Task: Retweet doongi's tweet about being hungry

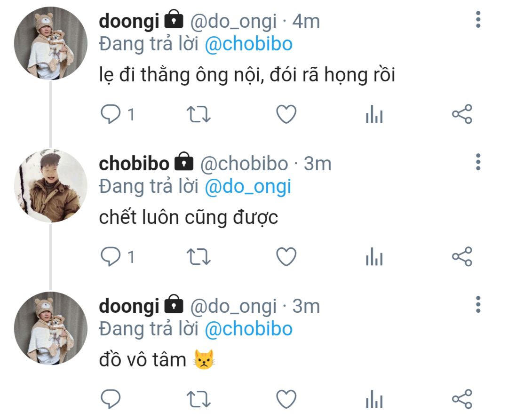Action: 198,115
